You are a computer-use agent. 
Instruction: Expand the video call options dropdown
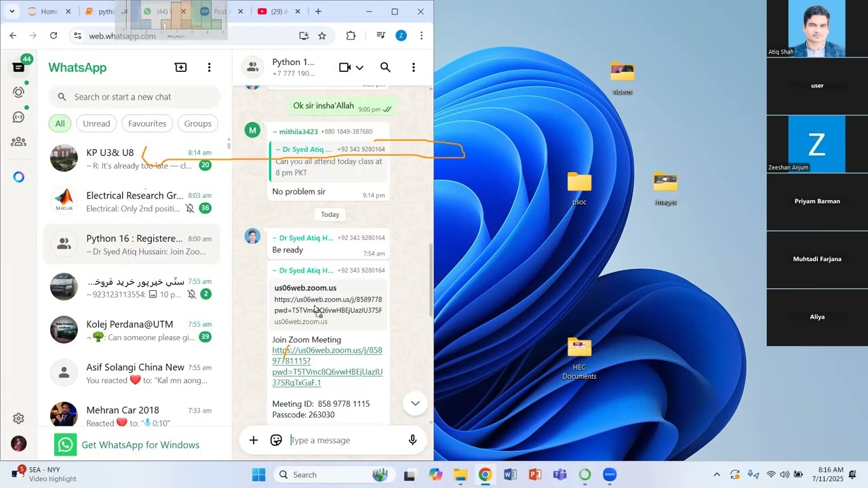359,67
